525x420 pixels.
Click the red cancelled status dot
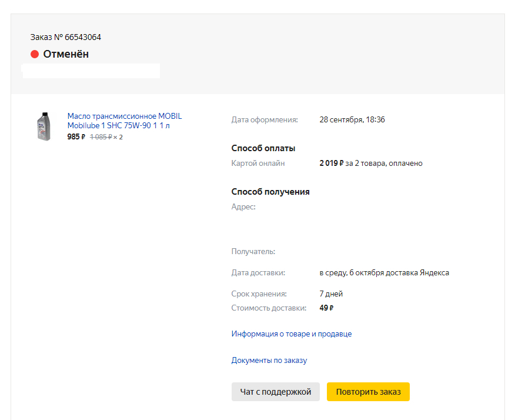coord(35,54)
